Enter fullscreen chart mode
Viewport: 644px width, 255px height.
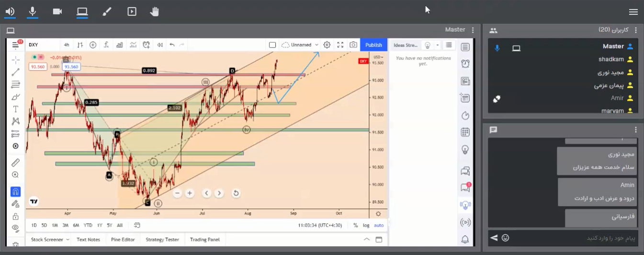(340, 45)
